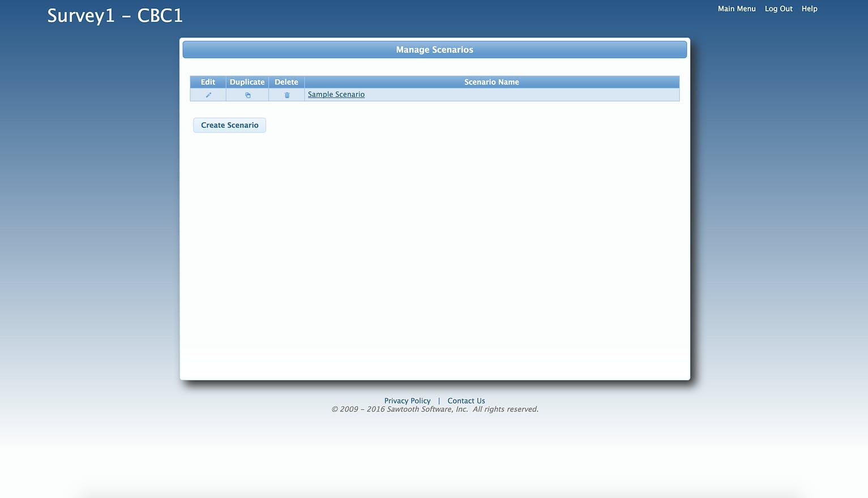Go to Main Menu

pos(737,8)
